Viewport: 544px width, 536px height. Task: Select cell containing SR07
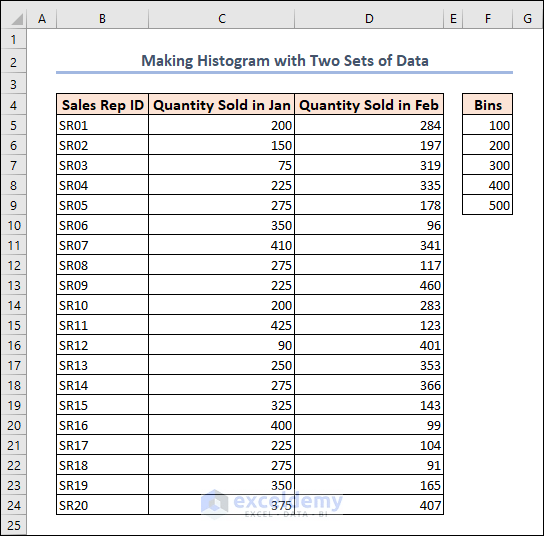point(102,245)
